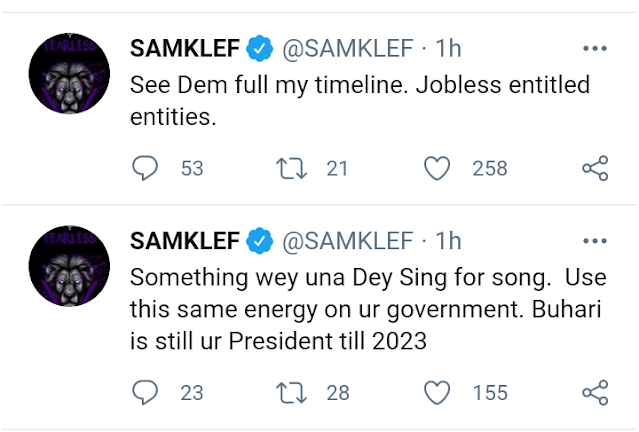Retweet the "See Dem full my timeline" tweet
This screenshot has height=432, width=639.
291,169
